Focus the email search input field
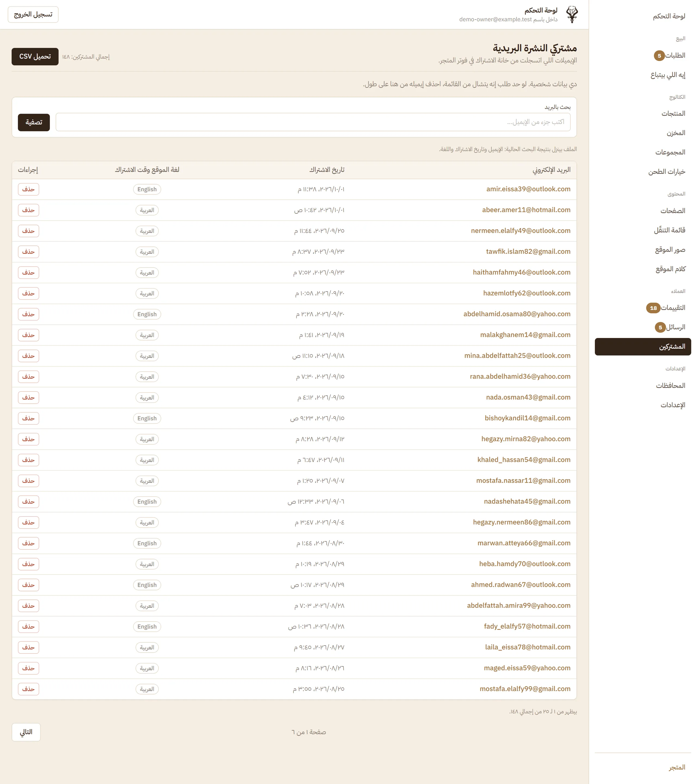 point(313,122)
